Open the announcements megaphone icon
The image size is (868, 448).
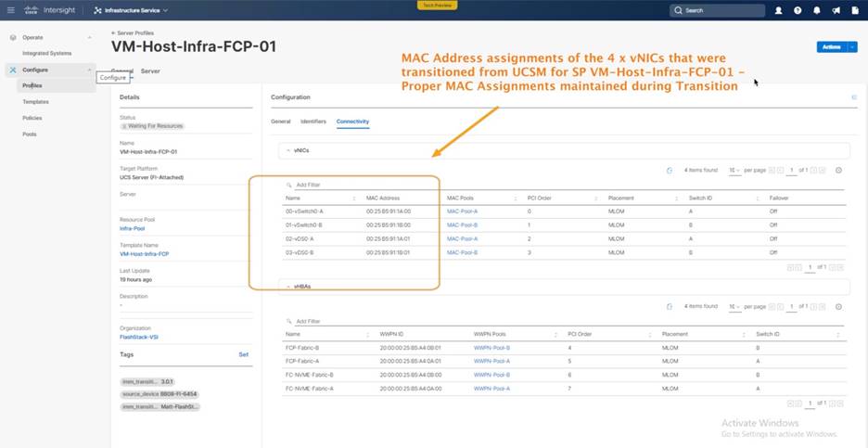tap(836, 10)
